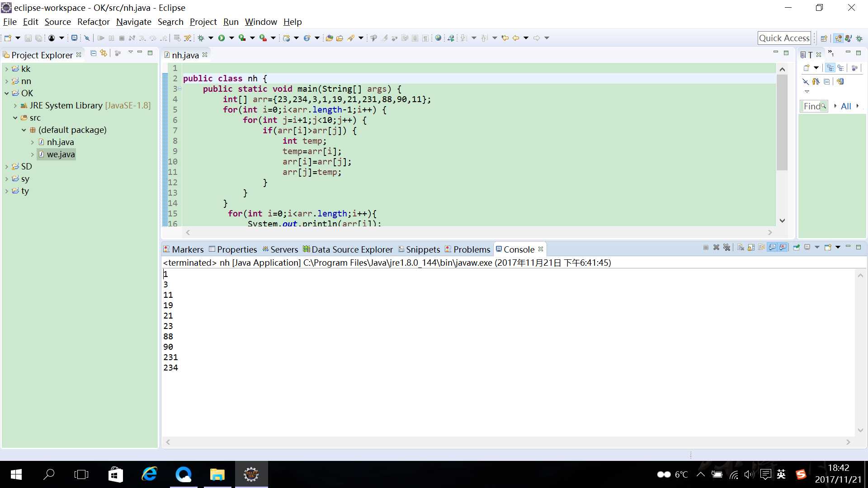
Task: Click the Run button in toolbar
Action: (x=221, y=38)
